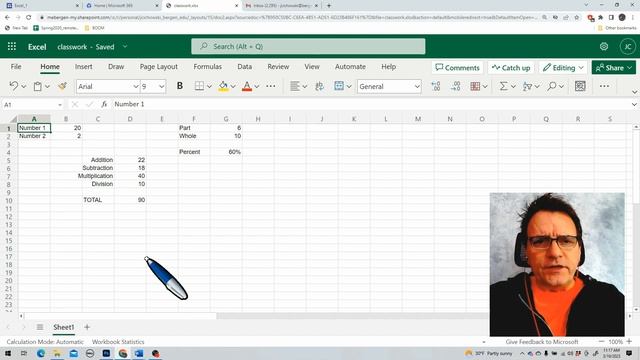
Task: Open the font size dropdown
Action: tap(162, 87)
